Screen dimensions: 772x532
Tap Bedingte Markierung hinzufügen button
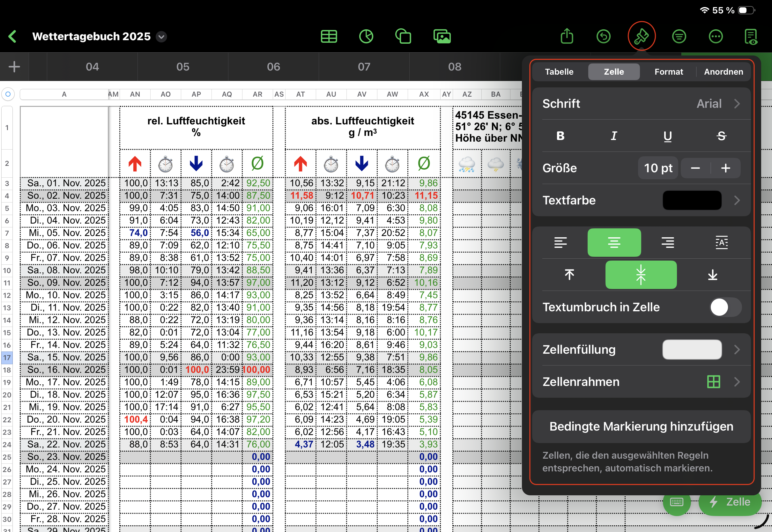point(641,426)
